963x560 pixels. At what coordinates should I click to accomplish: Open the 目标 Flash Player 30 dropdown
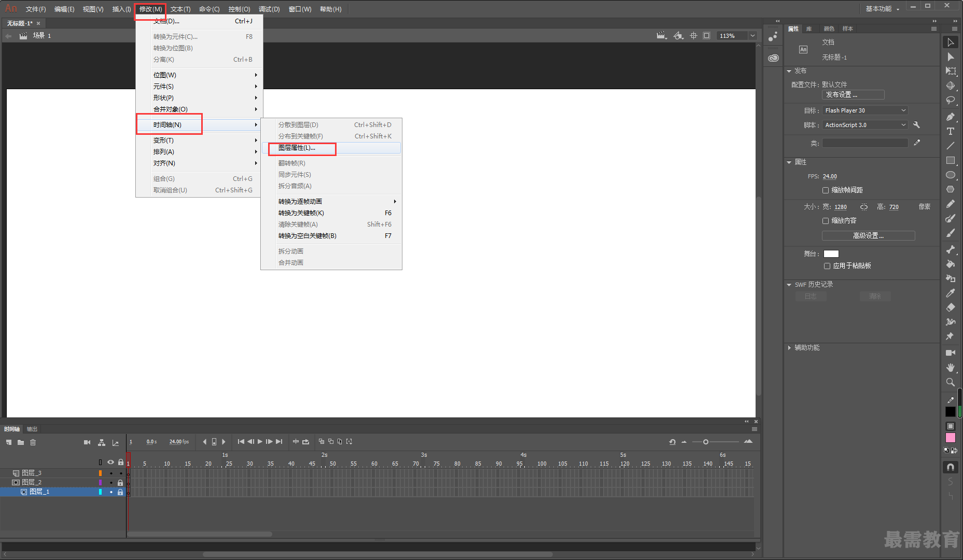coord(865,110)
